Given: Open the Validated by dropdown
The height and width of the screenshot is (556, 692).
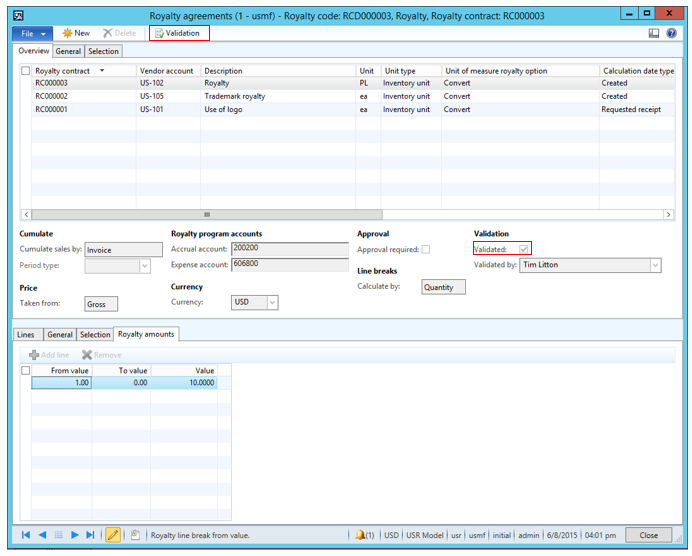Looking at the screenshot, I should click(x=655, y=265).
